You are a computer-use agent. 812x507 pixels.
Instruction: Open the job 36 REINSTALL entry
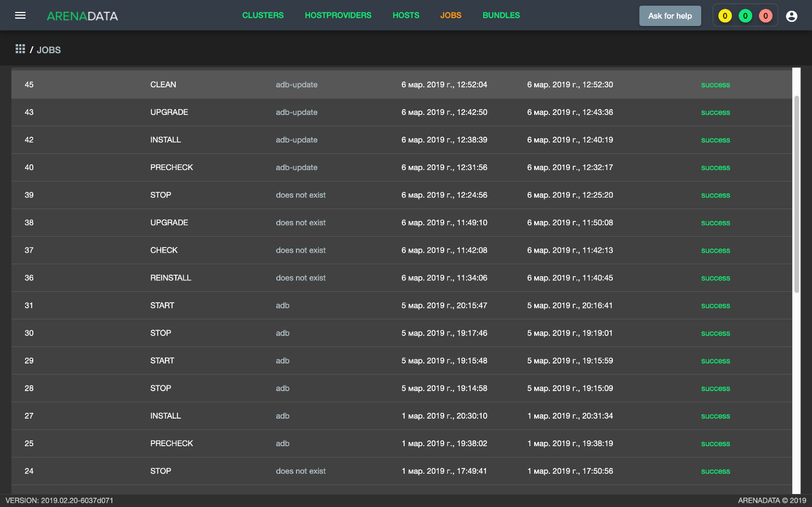click(171, 278)
